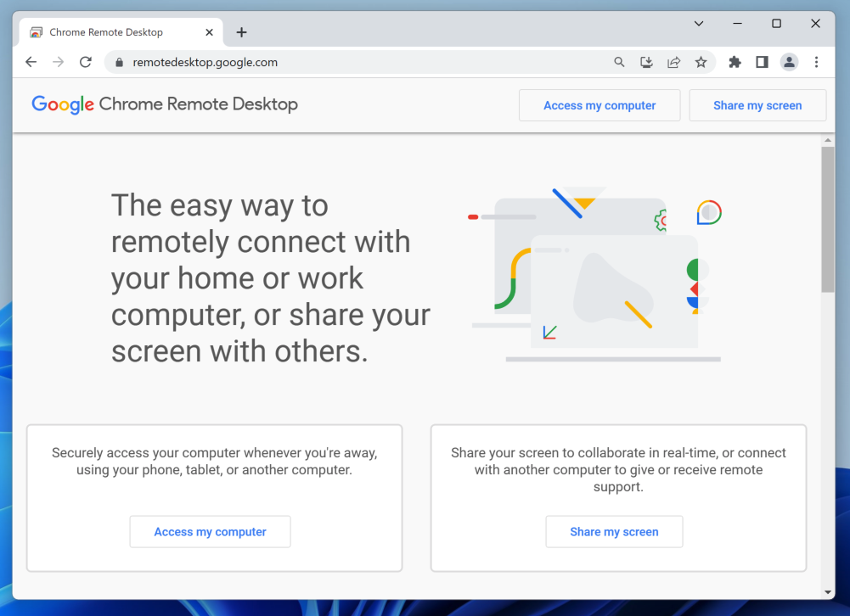Reload the Chrome Remote Desktop page
The height and width of the screenshot is (616, 850).
pos(85,62)
